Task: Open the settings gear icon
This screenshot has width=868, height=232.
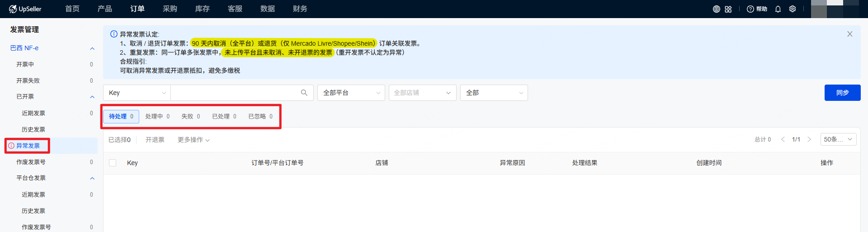Action: coord(793,9)
